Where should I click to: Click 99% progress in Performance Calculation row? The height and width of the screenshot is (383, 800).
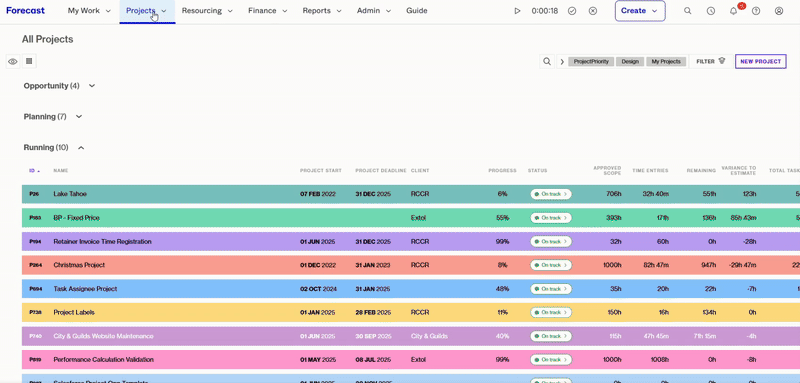coord(503,360)
